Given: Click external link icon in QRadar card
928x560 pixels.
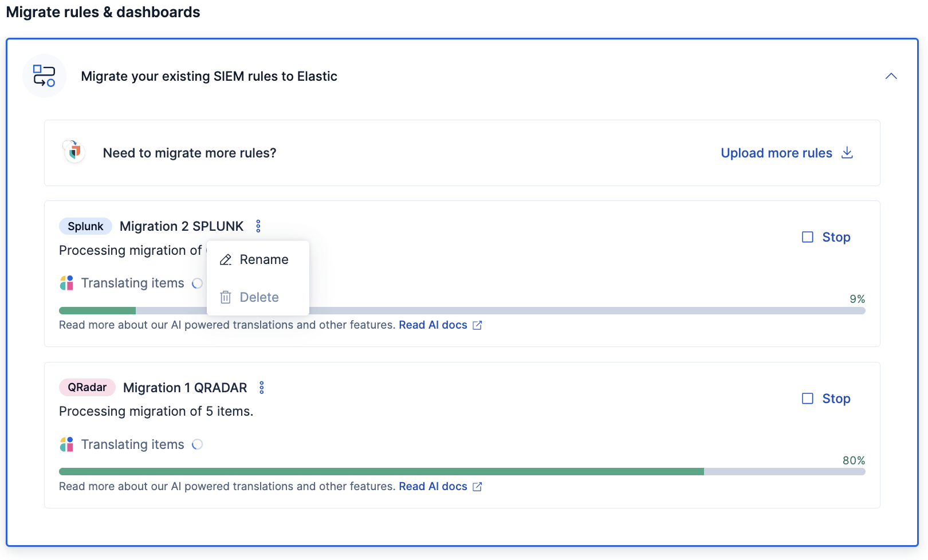Looking at the screenshot, I should tap(477, 487).
